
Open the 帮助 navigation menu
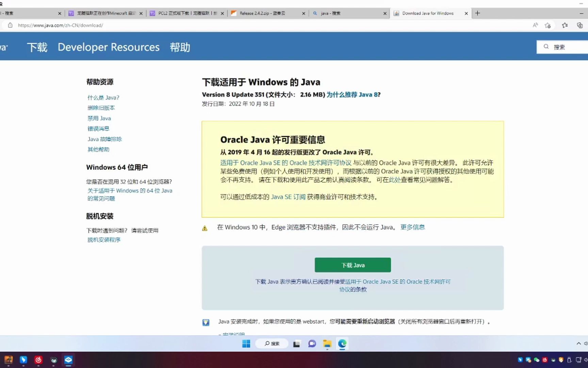(x=180, y=47)
